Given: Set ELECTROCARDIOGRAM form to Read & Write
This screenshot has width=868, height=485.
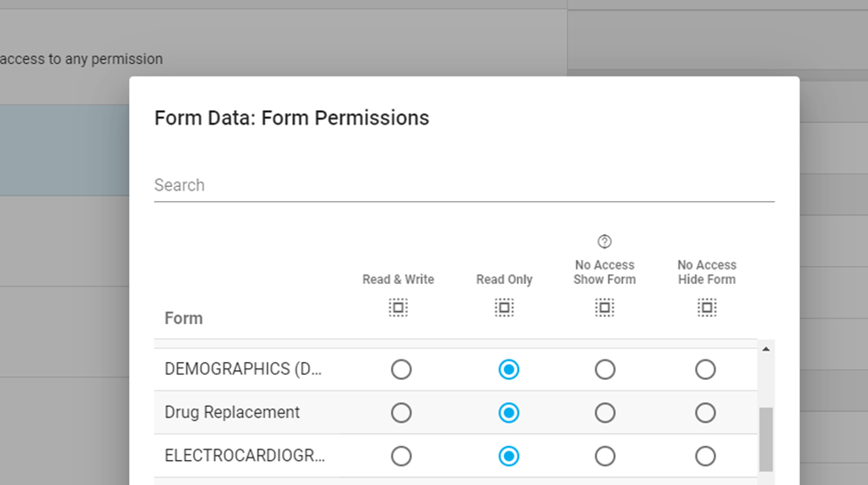Looking at the screenshot, I should (402, 457).
